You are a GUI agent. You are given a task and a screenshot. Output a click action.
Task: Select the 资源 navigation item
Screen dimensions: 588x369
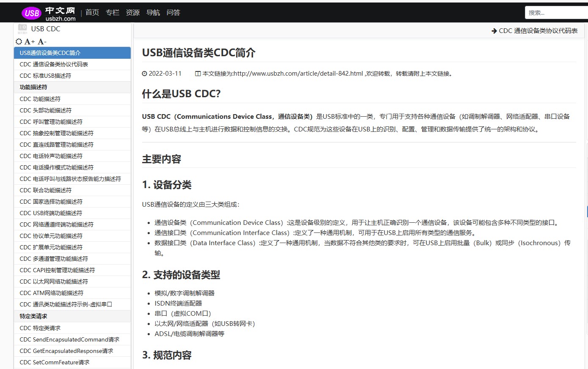point(132,12)
